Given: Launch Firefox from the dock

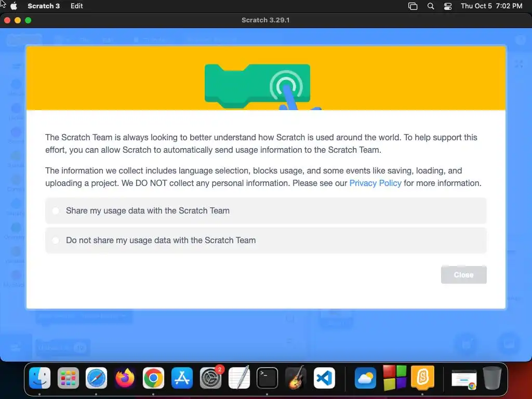Looking at the screenshot, I should click(125, 378).
